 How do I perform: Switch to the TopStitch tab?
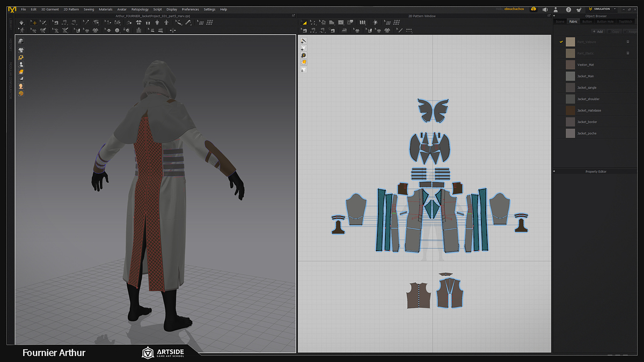click(625, 21)
